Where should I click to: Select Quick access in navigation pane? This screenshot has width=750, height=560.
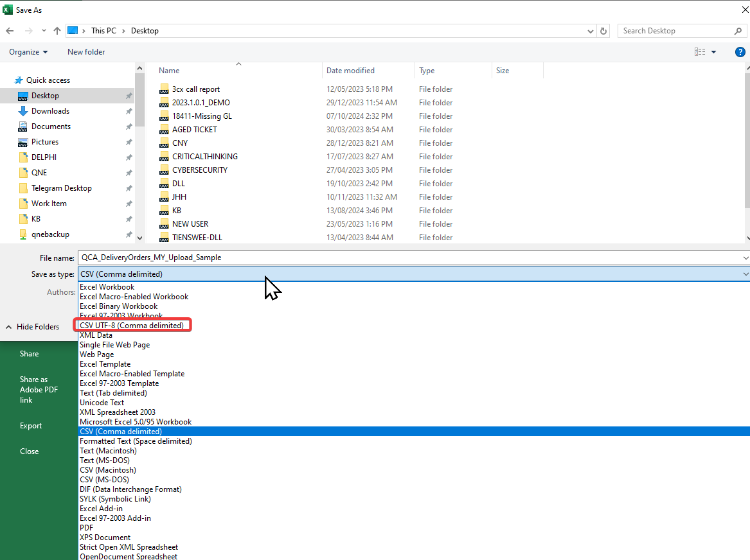[x=48, y=80]
